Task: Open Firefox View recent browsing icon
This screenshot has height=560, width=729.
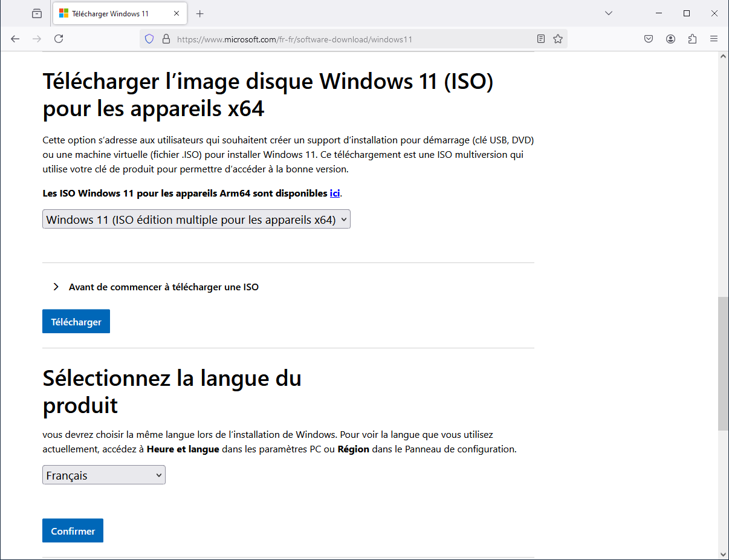Action: tap(37, 13)
